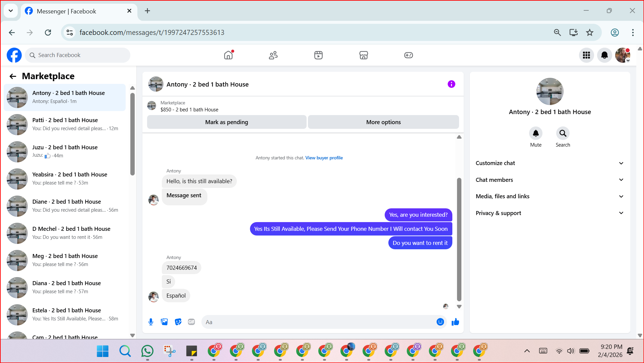Open the emoji picker in the message box
Image resolution: width=644 pixels, height=363 pixels.
pos(440,322)
